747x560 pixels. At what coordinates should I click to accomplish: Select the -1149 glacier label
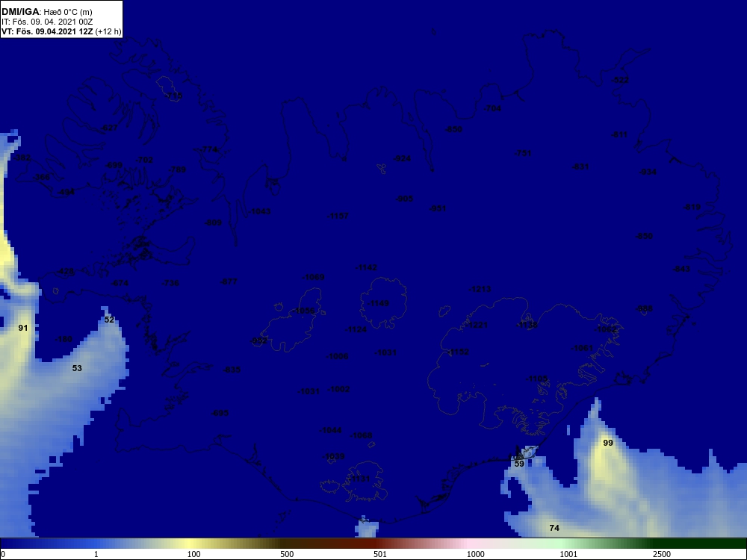pos(378,303)
